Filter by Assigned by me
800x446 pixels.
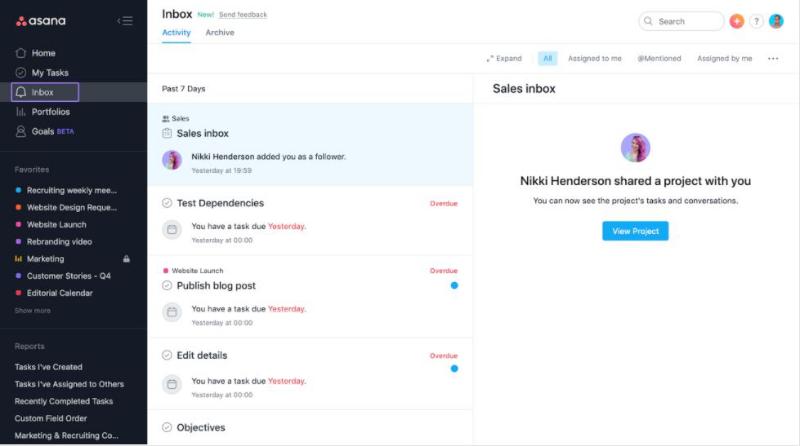pyautogui.click(x=724, y=58)
